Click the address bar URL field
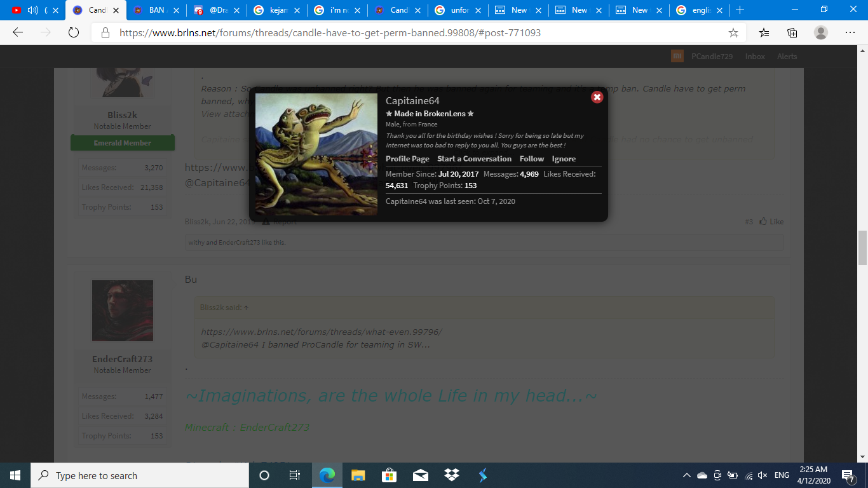This screenshot has height=488, width=868. pyautogui.click(x=407, y=32)
